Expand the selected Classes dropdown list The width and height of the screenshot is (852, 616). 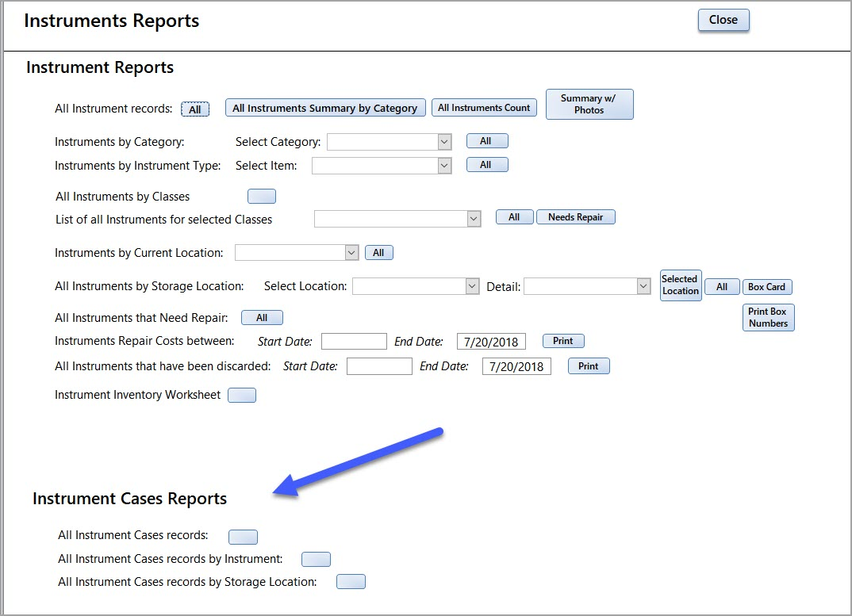click(x=474, y=219)
